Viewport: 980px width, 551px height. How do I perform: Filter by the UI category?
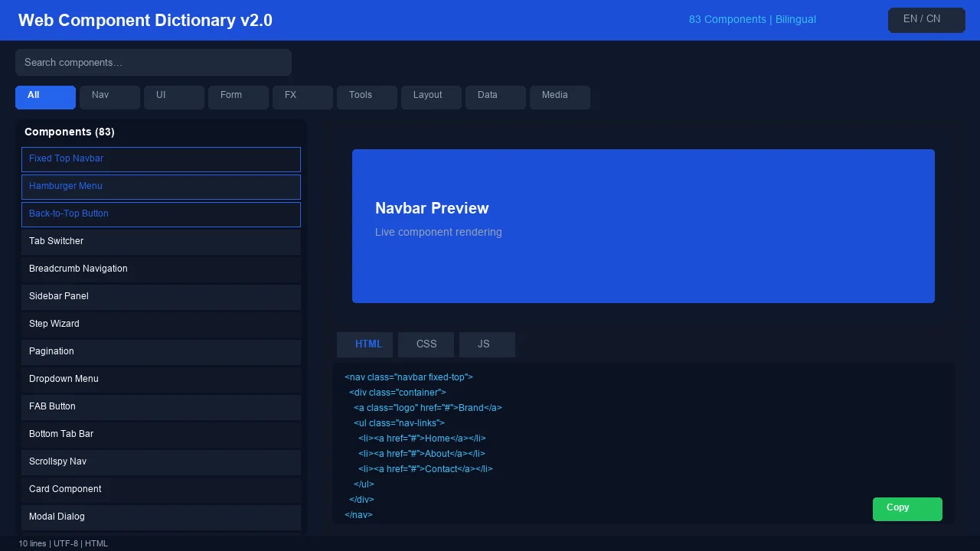[x=174, y=97]
